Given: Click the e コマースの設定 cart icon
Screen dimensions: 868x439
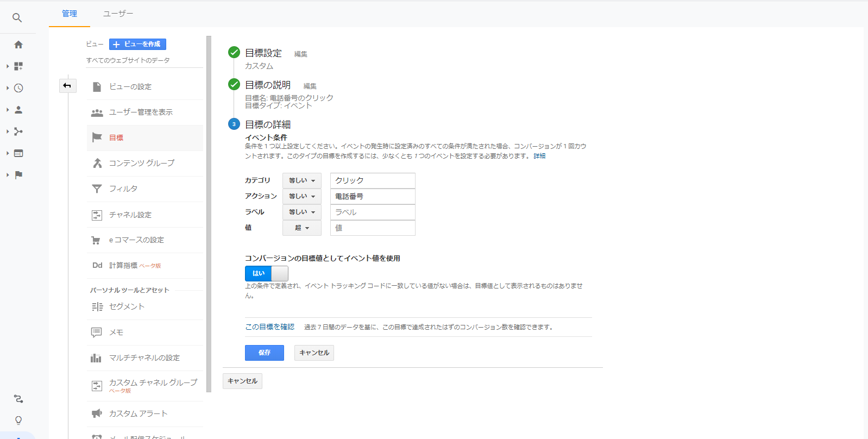Looking at the screenshot, I should click(96, 240).
